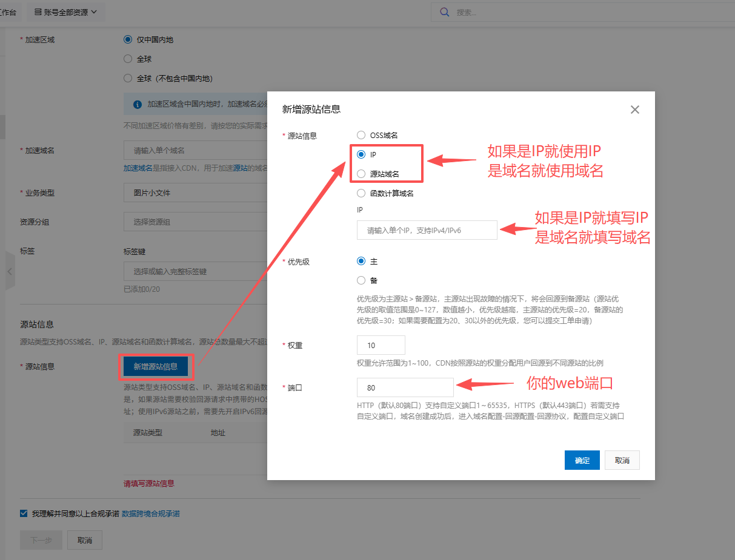Choose 全球（不包含中国内地） region radio
The height and width of the screenshot is (560, 735).
127,78
